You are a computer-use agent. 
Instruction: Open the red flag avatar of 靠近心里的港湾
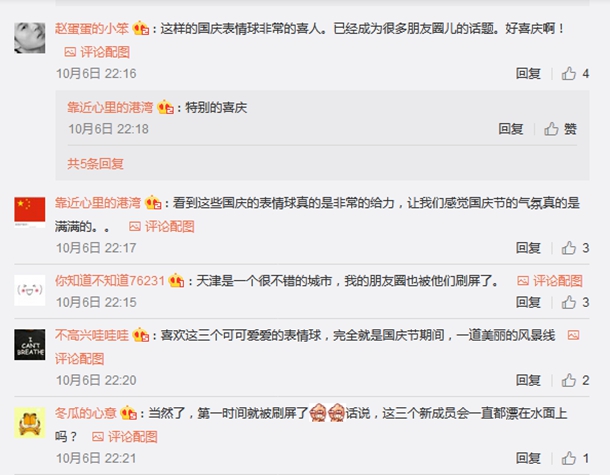click(30, 212)
